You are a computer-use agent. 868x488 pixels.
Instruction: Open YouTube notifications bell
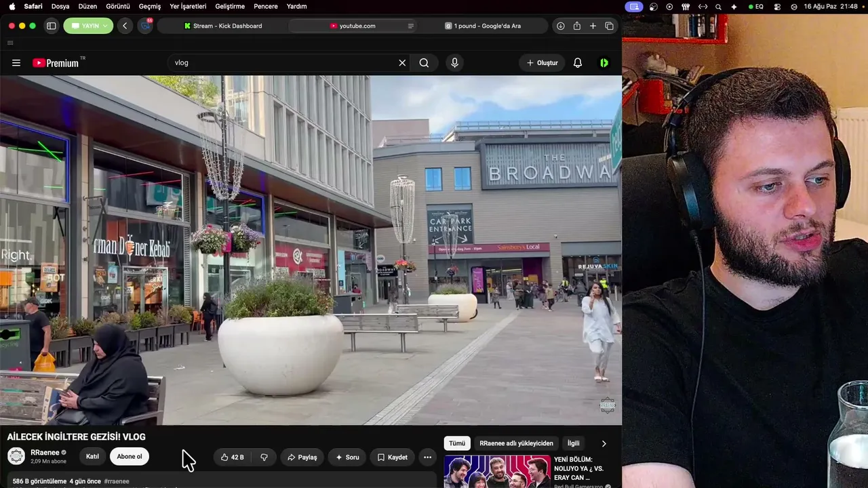[578, 62]
